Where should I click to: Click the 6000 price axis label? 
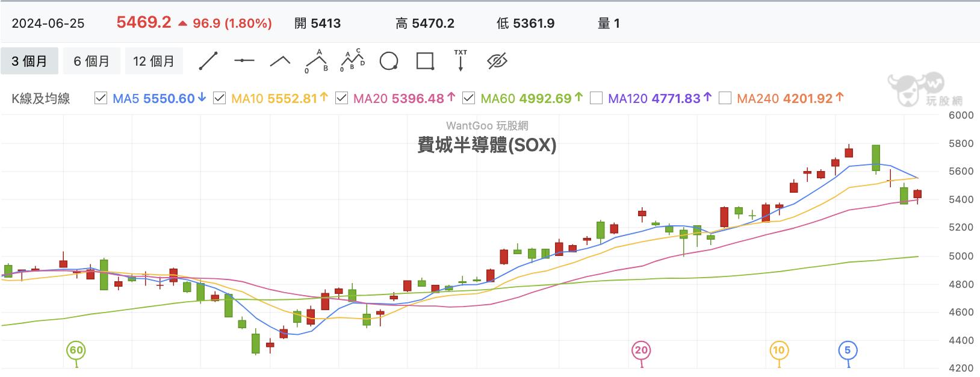coord(961,115)
